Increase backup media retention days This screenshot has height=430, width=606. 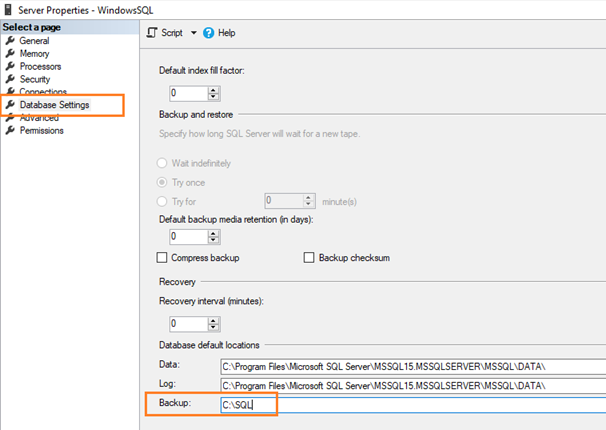click(213, 233)
